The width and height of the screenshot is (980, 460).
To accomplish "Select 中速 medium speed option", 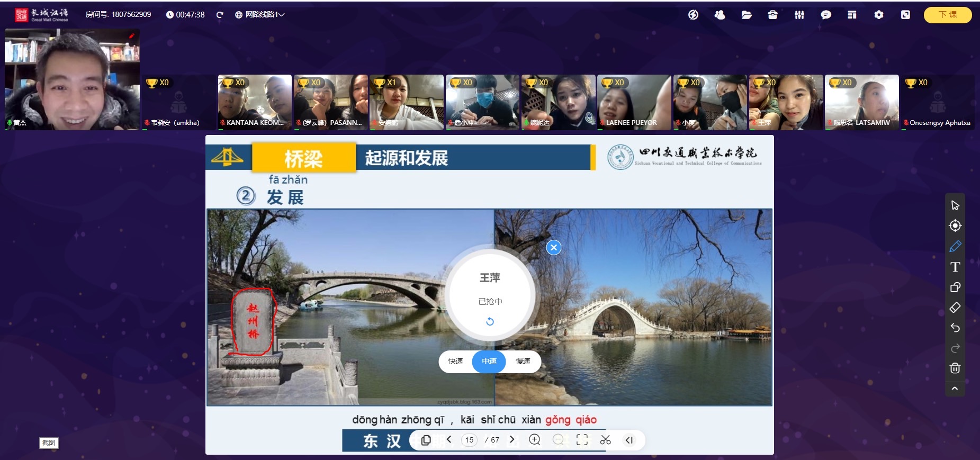I will pyautogui.click(x=489, y=362).
